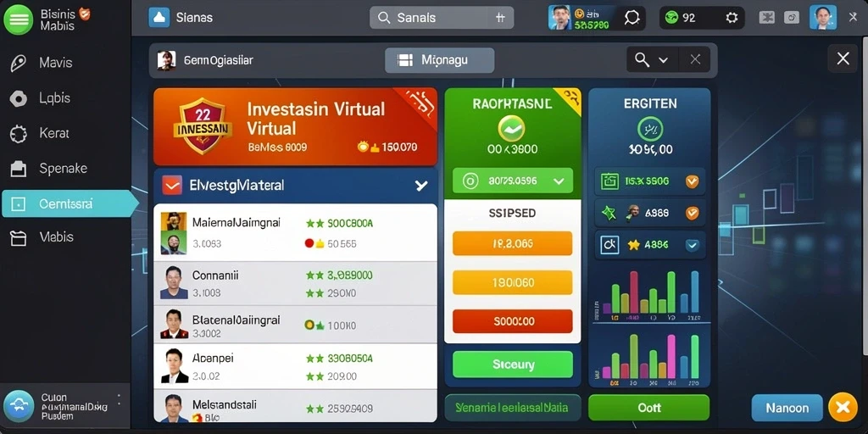The height and width of the screenshot is (434, 868).
Task: Open the green hamburger menu icon
Action: (19, 19)
